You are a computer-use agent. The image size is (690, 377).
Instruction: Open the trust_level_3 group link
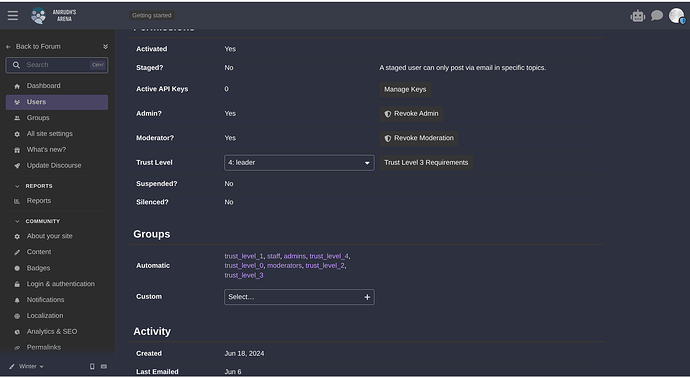244,275
